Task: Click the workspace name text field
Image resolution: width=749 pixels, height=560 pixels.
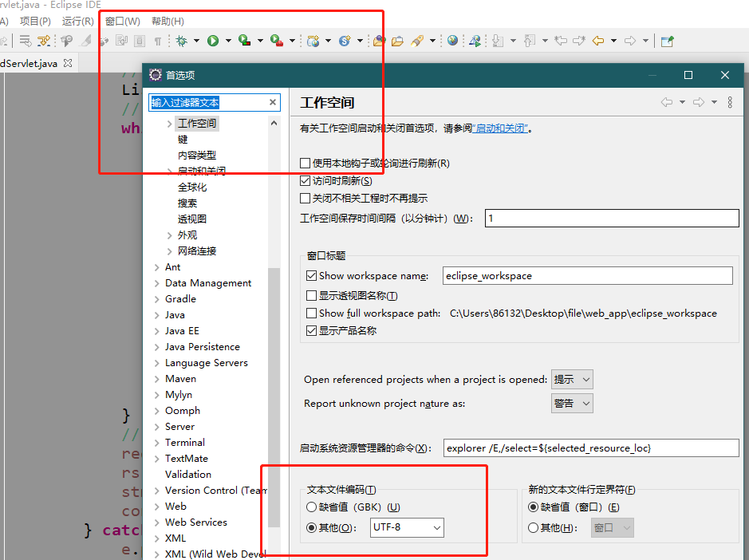Action: pyautogui.click(x=588, y=276)
